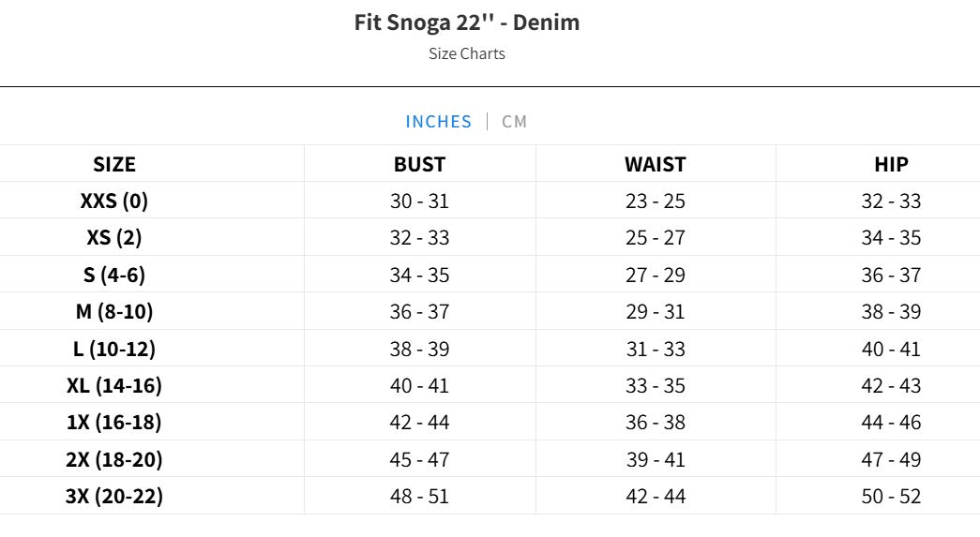Click the 1X hip value 44 - 46
The height and width of the screenshot is (537, 980).
pyautogui.click(x=891, y=422)
